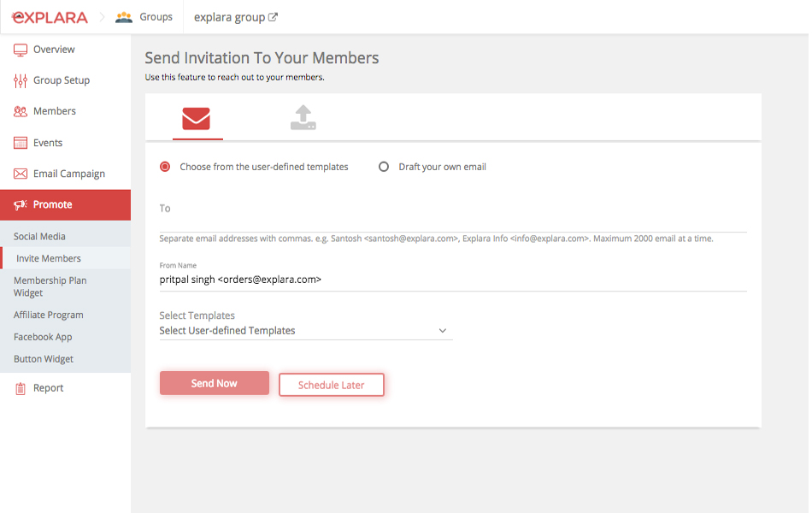Click the Events calendar icon

point(21,143)
